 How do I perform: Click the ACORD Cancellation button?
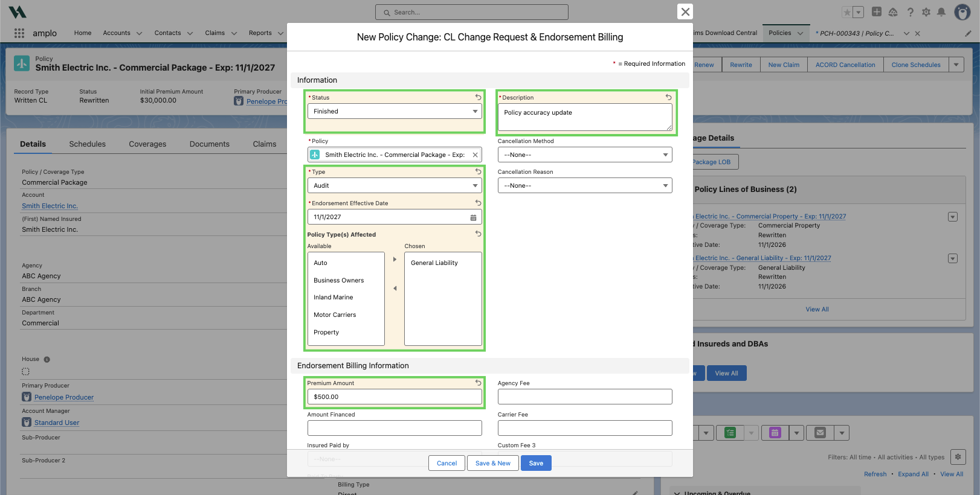click(845, 65)
